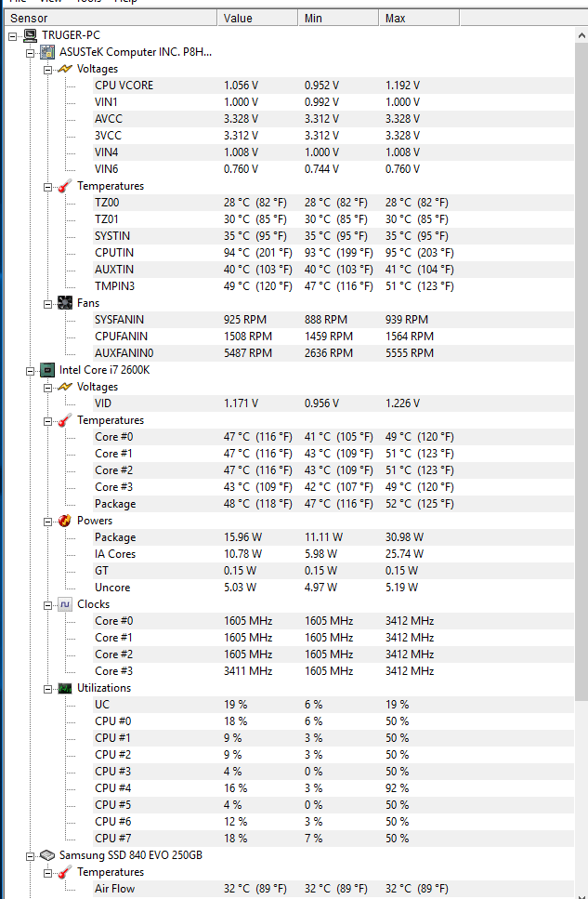Click the motherboard Temperatures thermometer icon

pyautogui.click(x=65, y=186)
